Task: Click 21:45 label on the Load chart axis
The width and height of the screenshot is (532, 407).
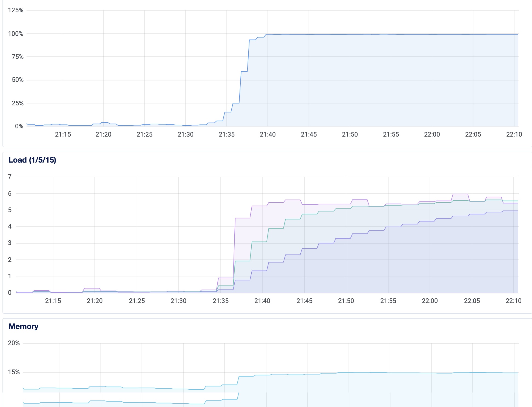Action: point(304,301)
